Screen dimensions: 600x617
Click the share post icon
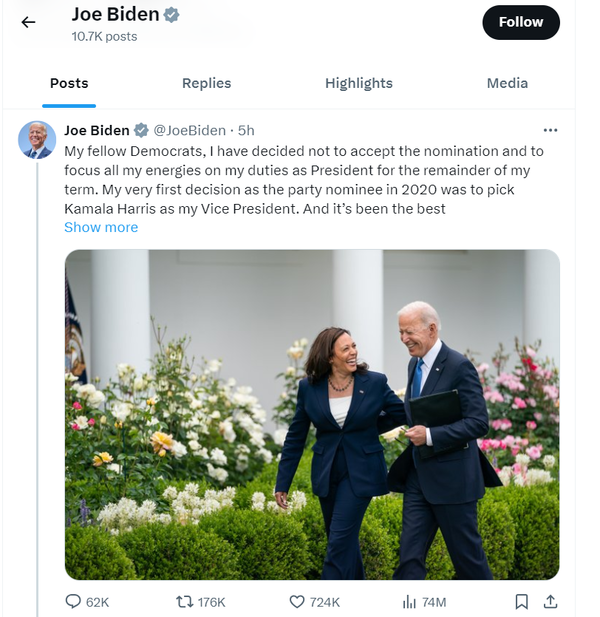pyautogui.click(x=550, y=602)
